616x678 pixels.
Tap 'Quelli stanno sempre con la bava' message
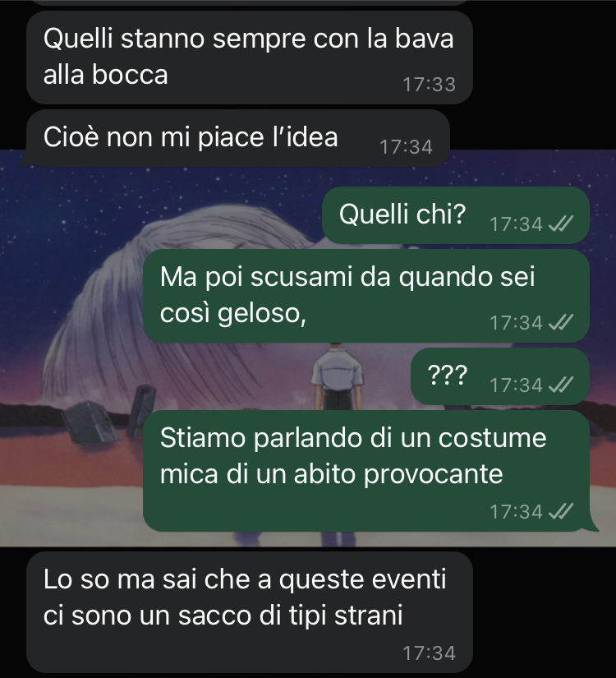pyautogui.click(x=250, y=57)
